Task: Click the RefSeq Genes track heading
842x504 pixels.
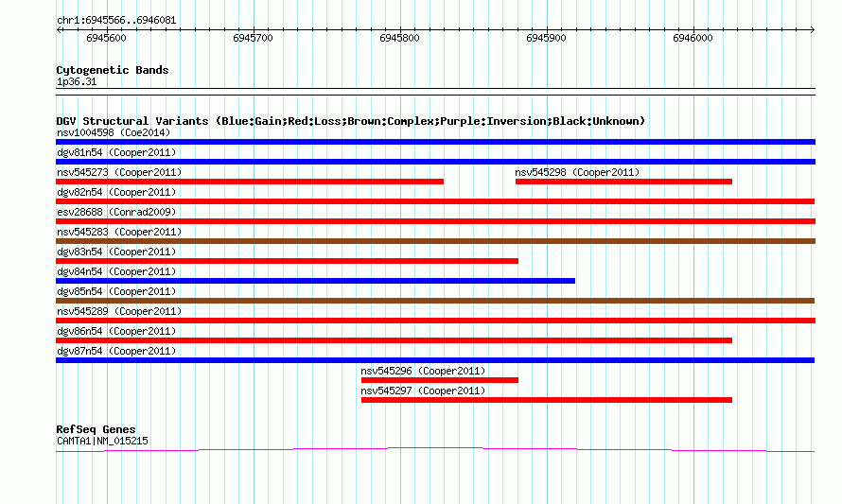Action: 96,429
